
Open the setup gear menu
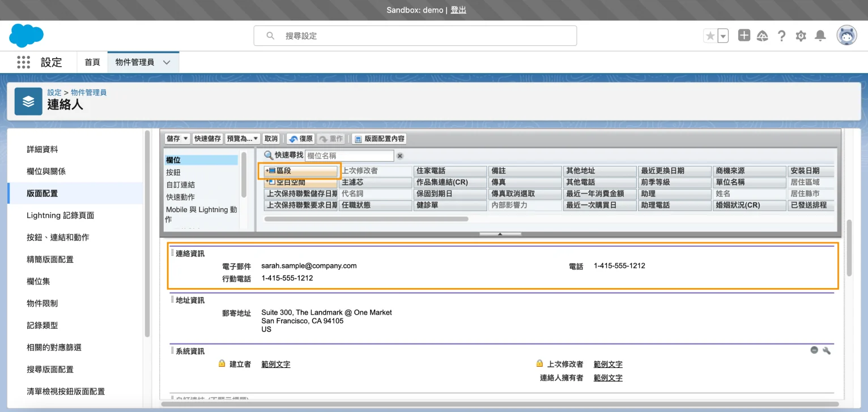click(x=801, y=36)
